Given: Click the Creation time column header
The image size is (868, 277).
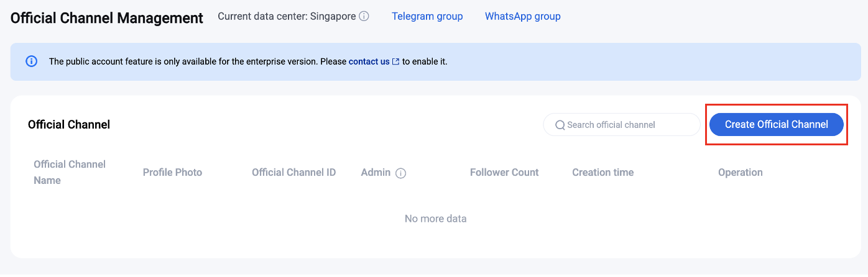Looking at the screenshot, I should click(603, 173).
